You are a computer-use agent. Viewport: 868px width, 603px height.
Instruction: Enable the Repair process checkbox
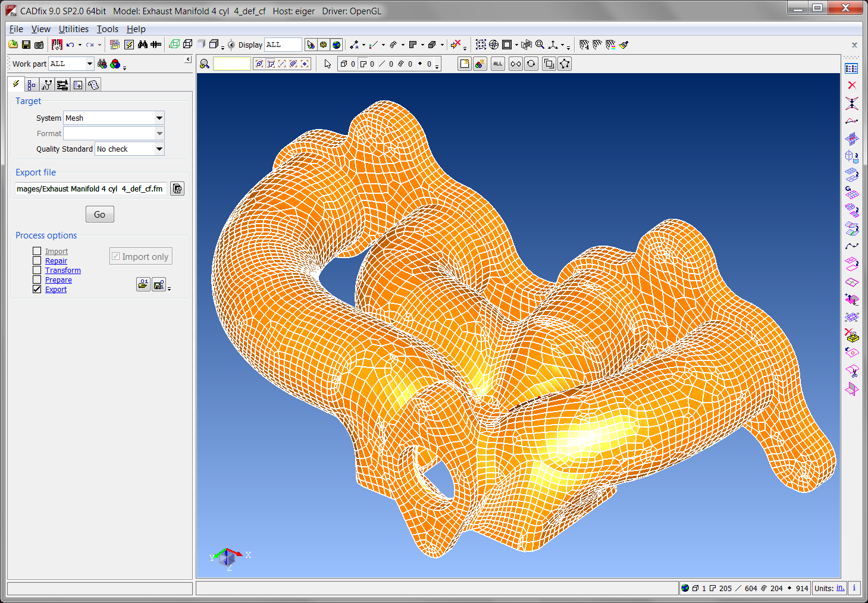37,260
